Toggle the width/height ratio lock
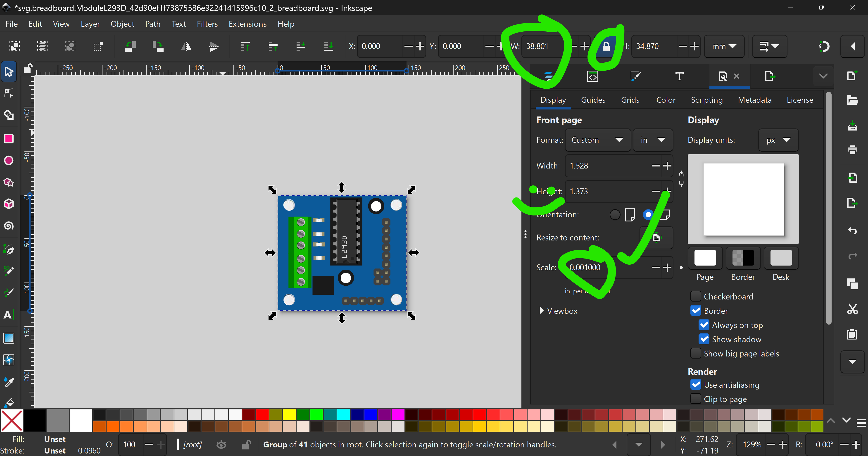 pos(606,46)
